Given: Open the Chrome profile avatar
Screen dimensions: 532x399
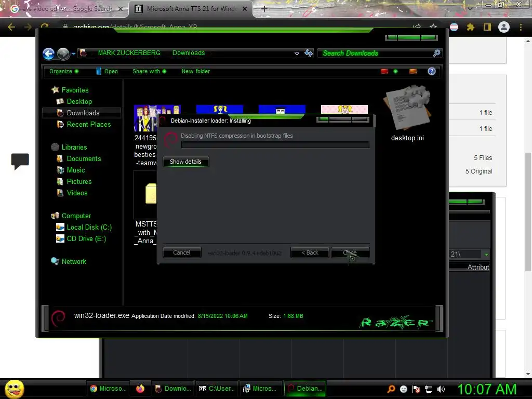Looking at the screenshot, I should coord(504,27).
